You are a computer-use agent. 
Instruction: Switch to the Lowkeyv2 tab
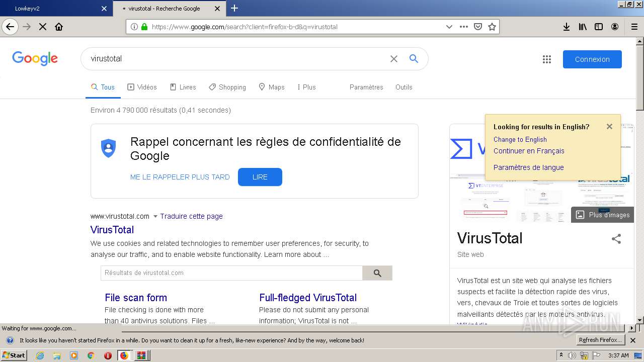pyautogui.click(x=55, y=9)
